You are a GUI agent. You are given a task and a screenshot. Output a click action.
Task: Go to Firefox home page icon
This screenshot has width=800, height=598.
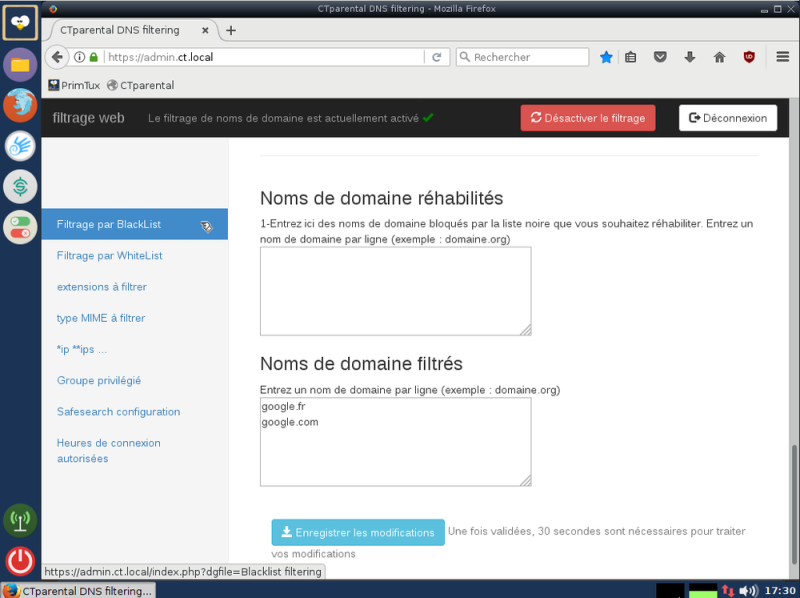719,57
